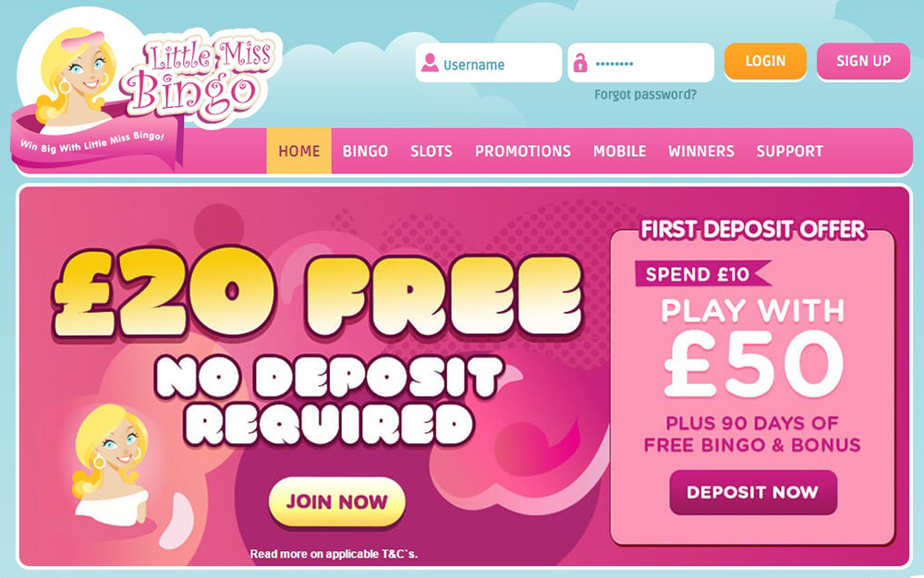The height and width of the screenshot is (578, 924).
Task: Open the Home tab
Action: (x=298, y=151)
